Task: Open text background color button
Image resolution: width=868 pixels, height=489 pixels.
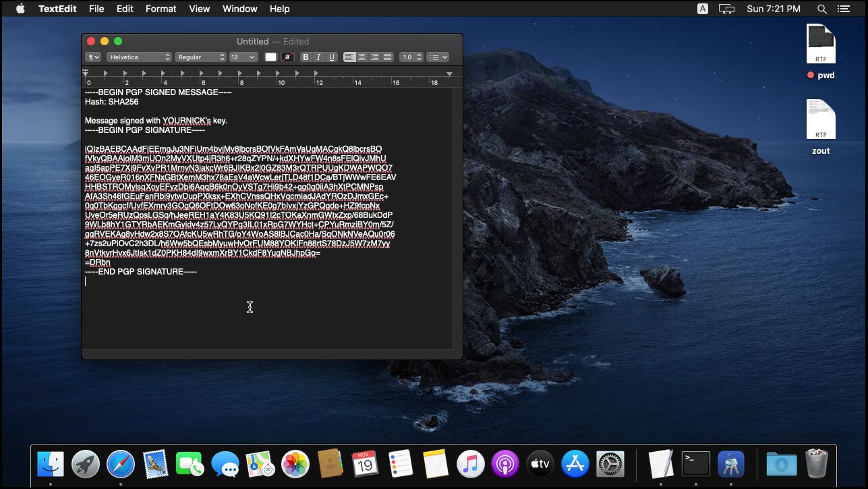Action: point(288,57)
